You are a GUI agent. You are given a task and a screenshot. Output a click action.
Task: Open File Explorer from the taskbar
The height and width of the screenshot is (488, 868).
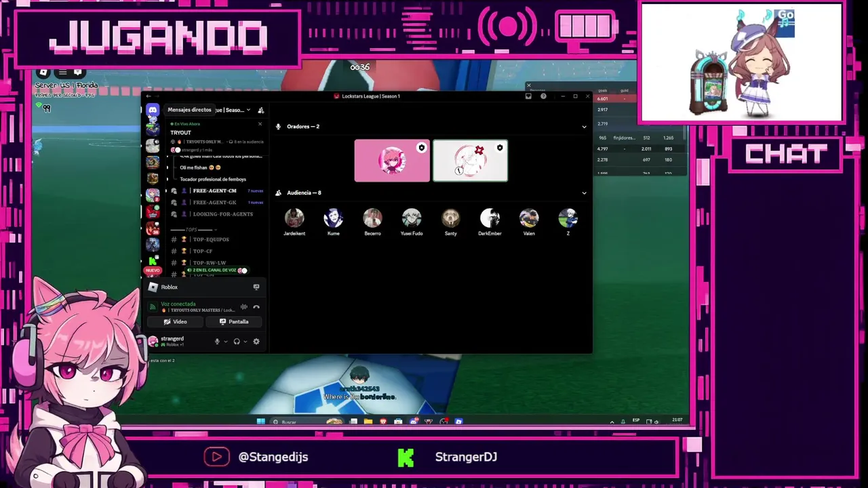(368, 422)
